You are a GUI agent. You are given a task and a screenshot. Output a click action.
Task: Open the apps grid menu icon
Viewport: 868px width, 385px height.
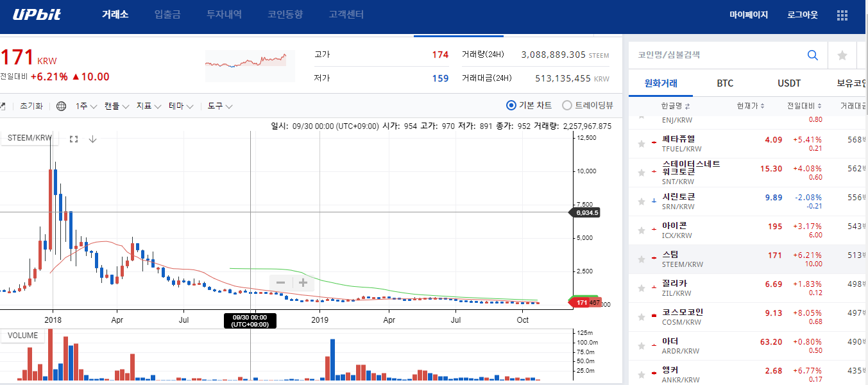(x=842, y=15)
